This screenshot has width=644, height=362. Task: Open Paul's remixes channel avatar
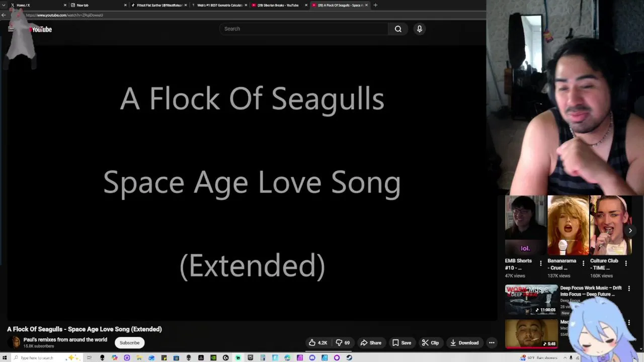(x=15, y=342)
